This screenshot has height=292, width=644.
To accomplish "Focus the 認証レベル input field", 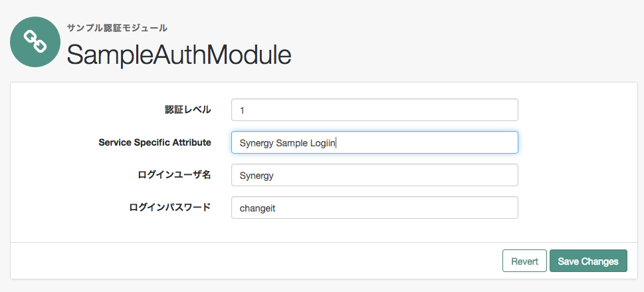I will [x=374, y=110].
